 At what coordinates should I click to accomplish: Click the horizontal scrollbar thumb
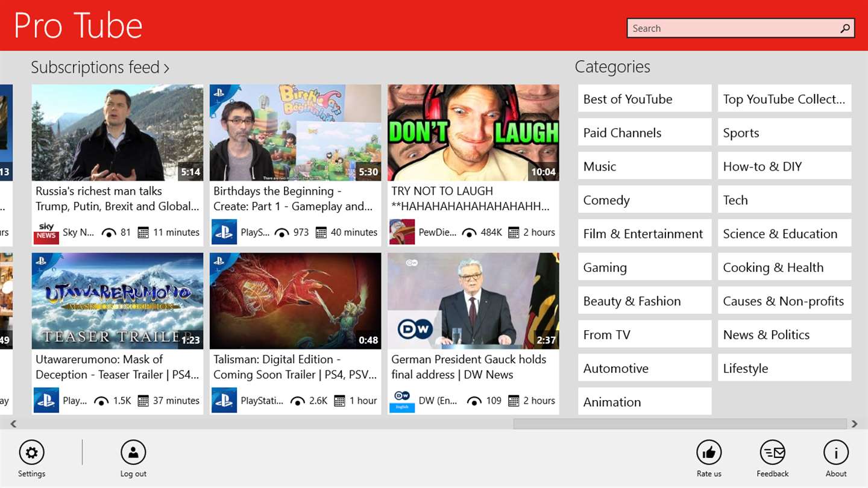680,424
